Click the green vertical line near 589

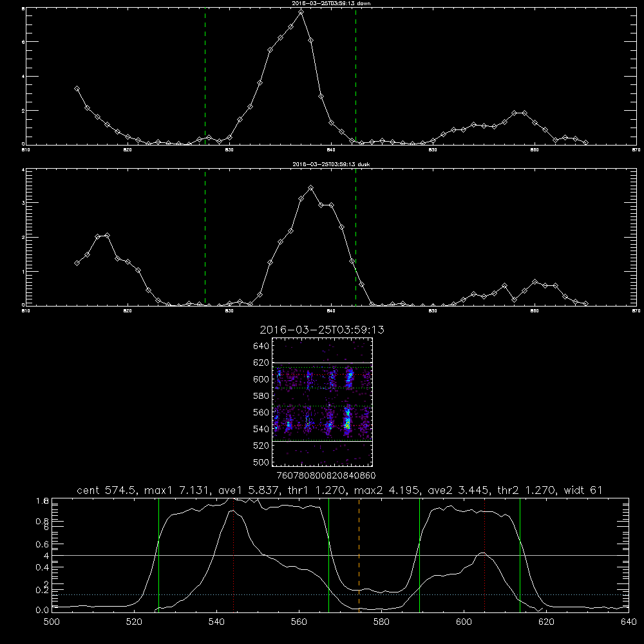pos(419,554)
